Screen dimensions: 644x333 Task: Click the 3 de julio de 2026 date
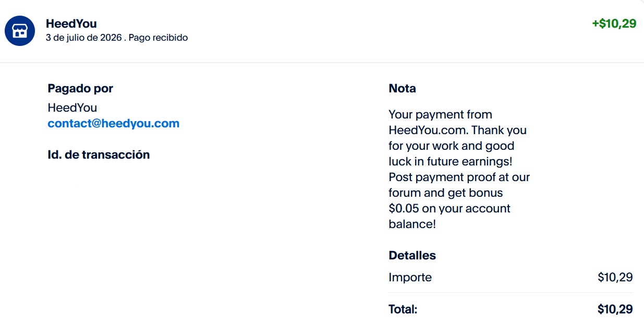pyautogui.click(x=84, y=38)
